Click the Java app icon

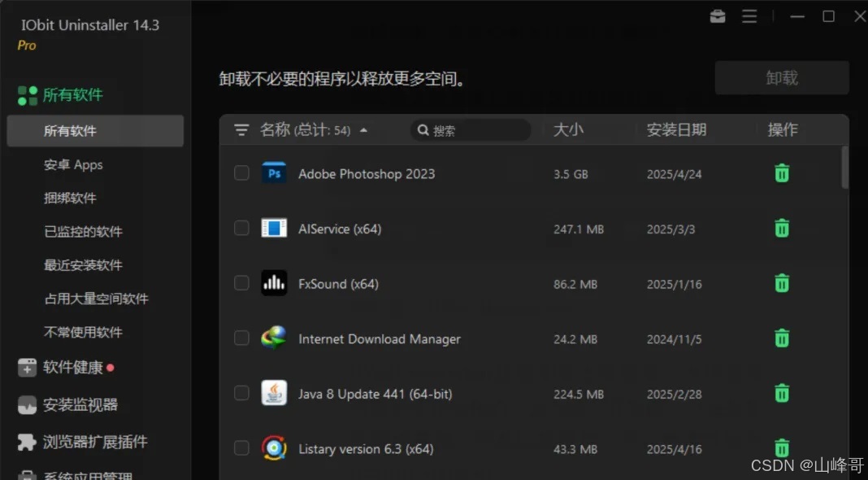[274, 393]
